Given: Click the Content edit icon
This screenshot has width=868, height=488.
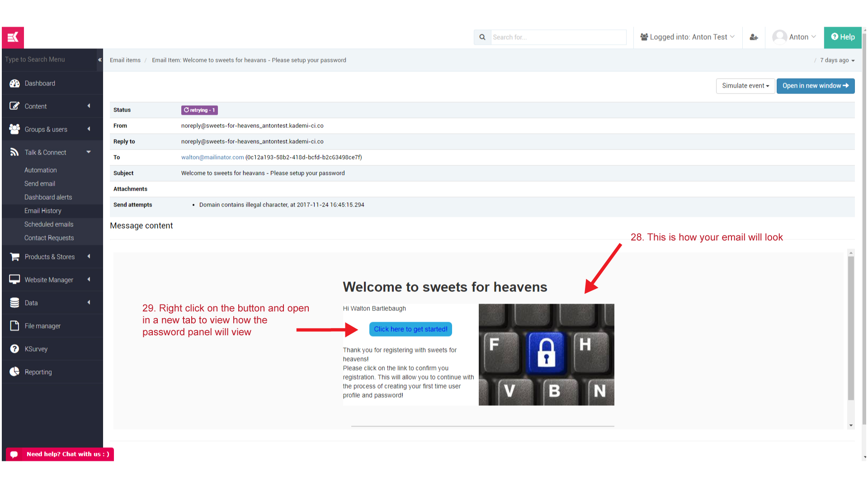Looking at the screenshot, I should tap(14, 106).
